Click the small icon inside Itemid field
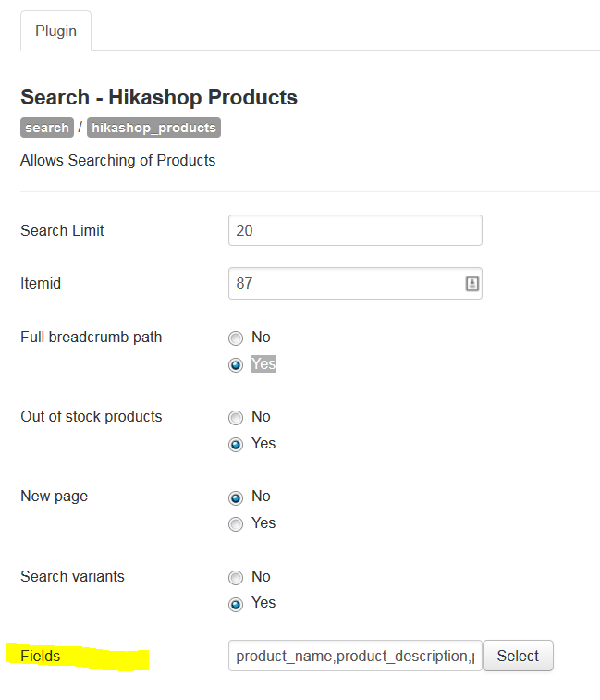This screenshot has width=600, height=700. pyautogui.click(x=471, y=284)
